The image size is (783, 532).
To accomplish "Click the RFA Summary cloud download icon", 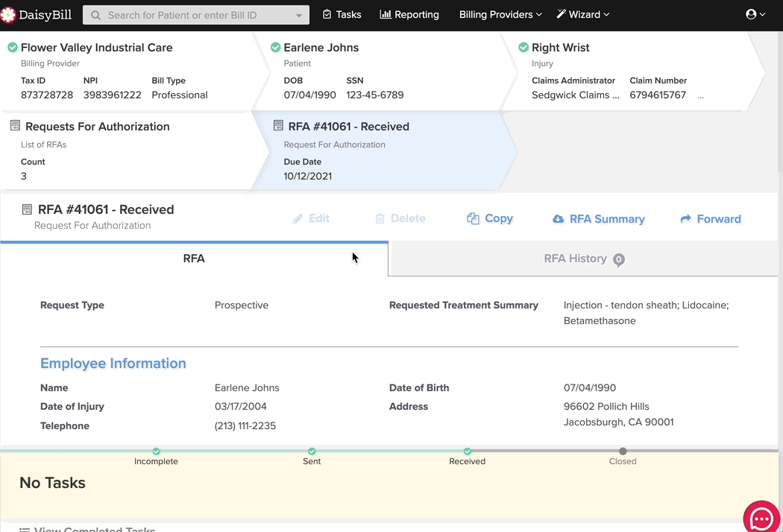I will coord(559,219).
